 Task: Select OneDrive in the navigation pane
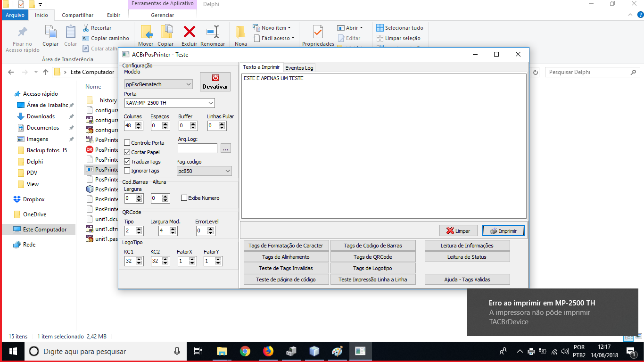coord(35,214)
